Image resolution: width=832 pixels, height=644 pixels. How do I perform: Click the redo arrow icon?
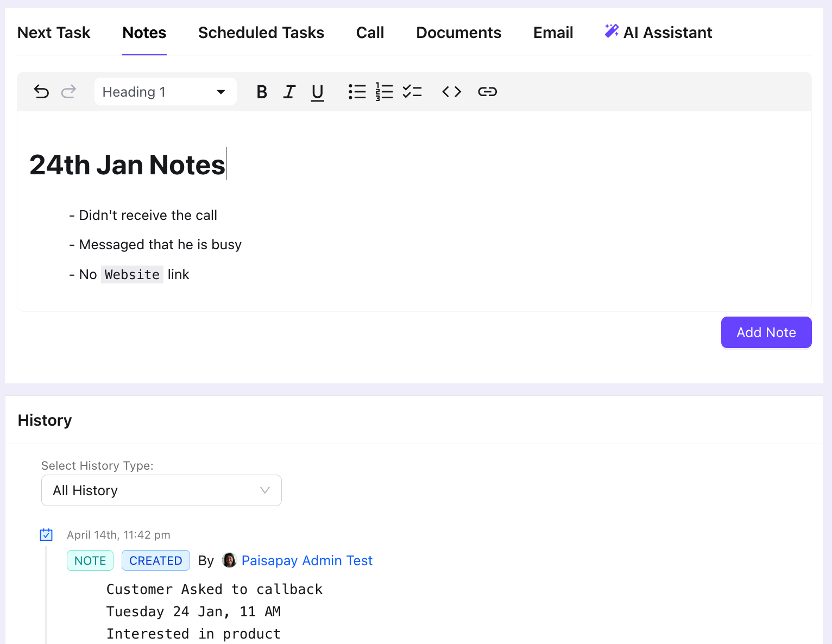pyautogui.click(x=68, y=92)
